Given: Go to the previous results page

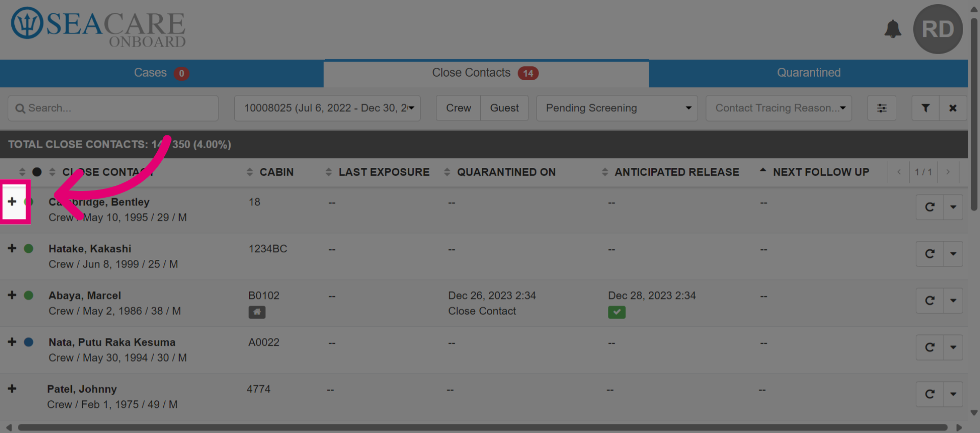Looking at the screenshot, I should pos(899,172).
